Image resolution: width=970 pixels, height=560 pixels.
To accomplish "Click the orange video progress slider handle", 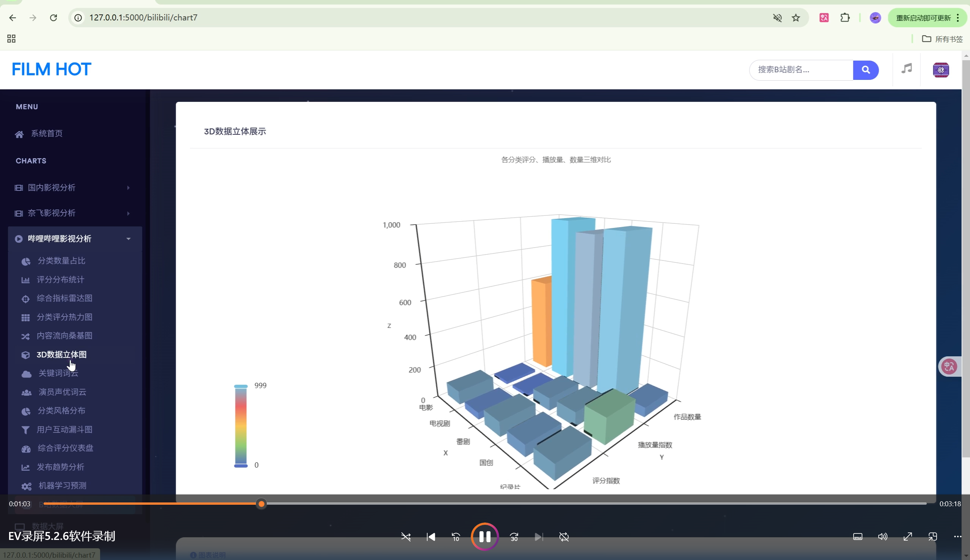I will click(x=262, y=504).
